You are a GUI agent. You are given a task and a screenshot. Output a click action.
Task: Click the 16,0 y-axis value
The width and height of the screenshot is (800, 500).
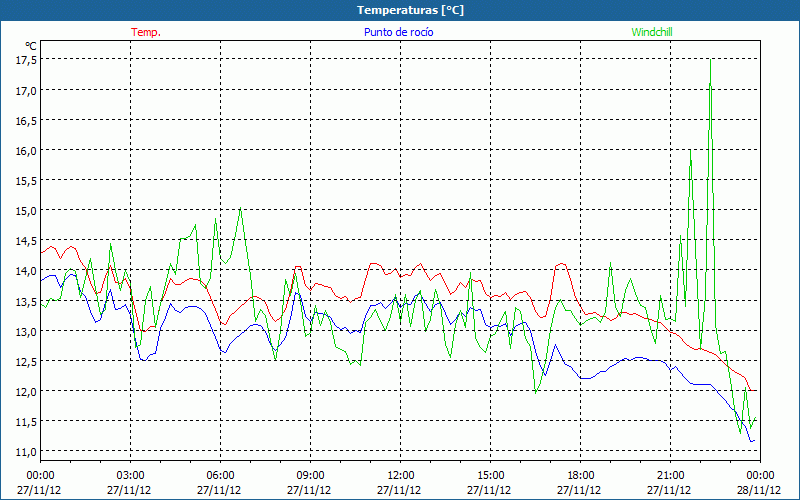click(x=27, y=151)
